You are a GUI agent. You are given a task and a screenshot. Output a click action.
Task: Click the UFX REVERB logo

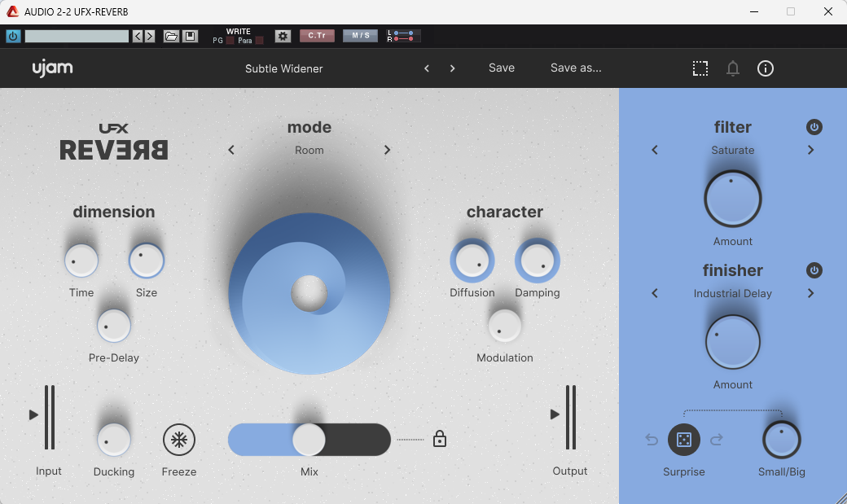pos(114,142)
